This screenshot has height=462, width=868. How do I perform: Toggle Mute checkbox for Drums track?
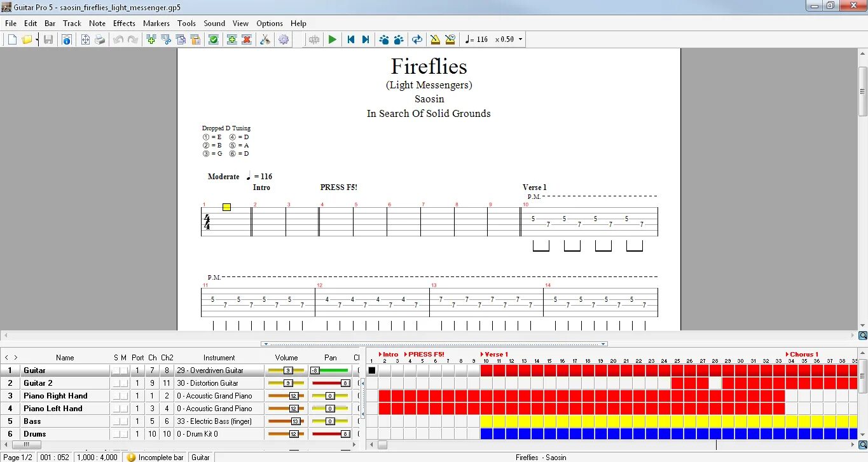pos(124,434)
